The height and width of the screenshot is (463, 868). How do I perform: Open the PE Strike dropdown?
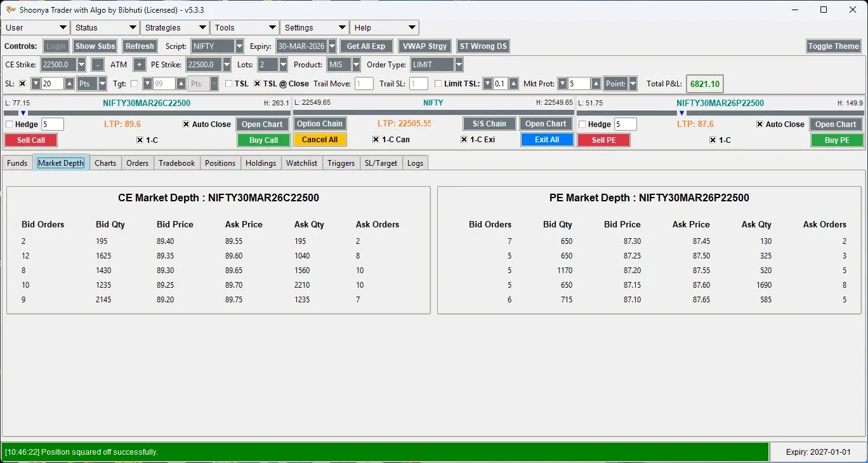(227, 65)
